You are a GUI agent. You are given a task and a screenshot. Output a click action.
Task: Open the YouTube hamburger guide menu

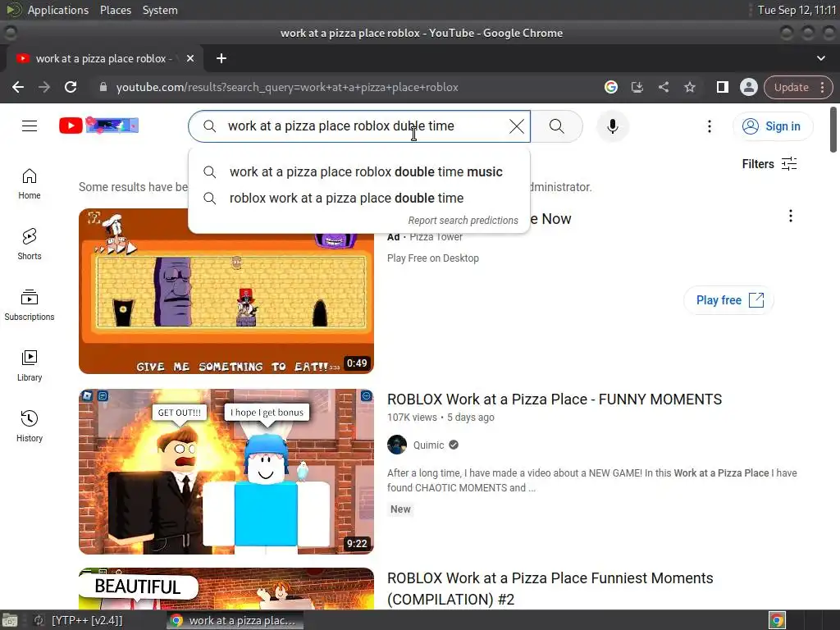[x=30, y=126]
